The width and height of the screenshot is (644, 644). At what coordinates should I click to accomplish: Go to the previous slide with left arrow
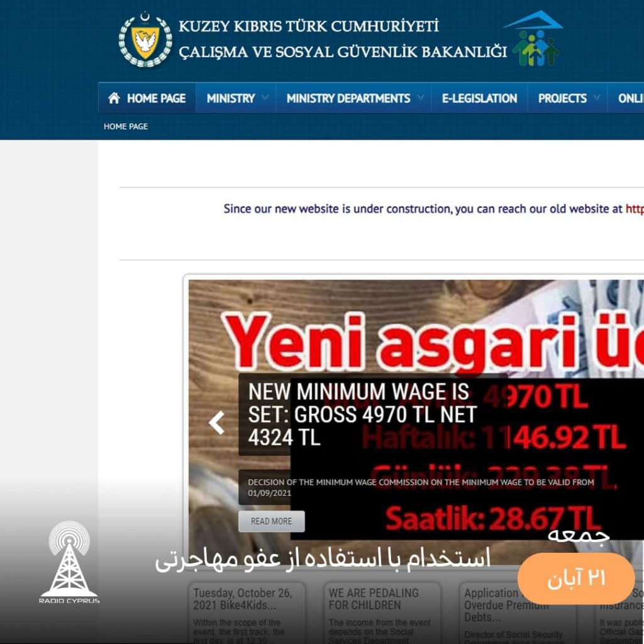coord(216,423)
